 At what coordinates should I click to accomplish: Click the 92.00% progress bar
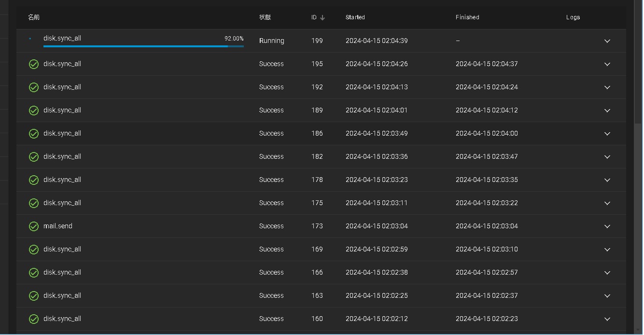(x=143, y=46)
